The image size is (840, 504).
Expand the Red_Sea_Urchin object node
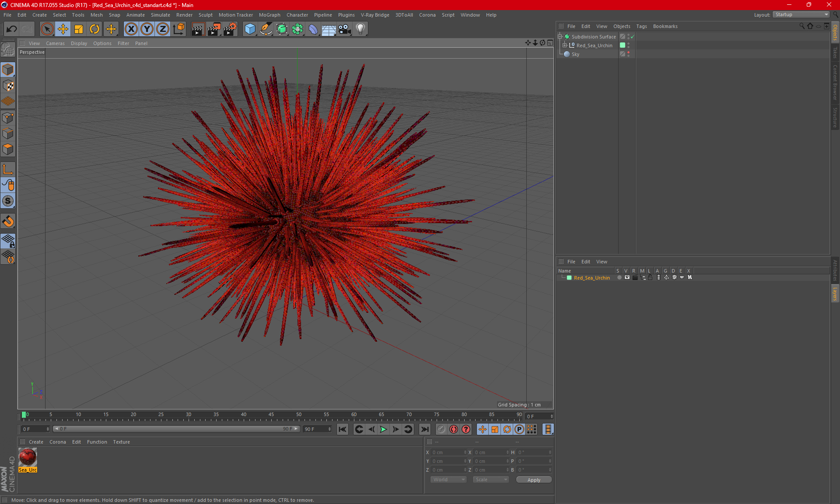click(565, 45)
